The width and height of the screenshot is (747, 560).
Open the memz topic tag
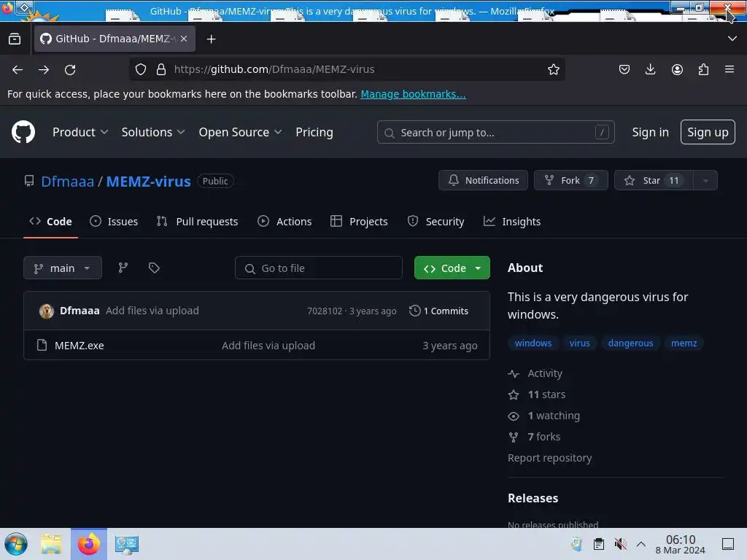684,343
